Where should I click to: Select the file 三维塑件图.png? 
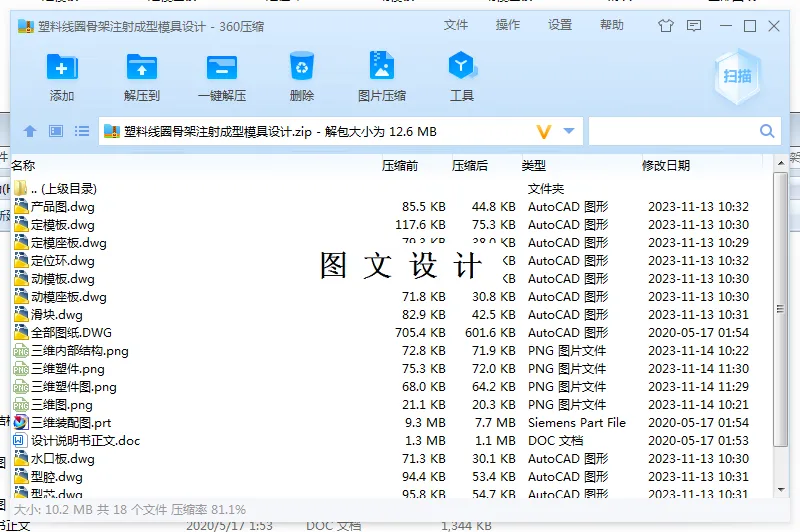pos(74,387)
